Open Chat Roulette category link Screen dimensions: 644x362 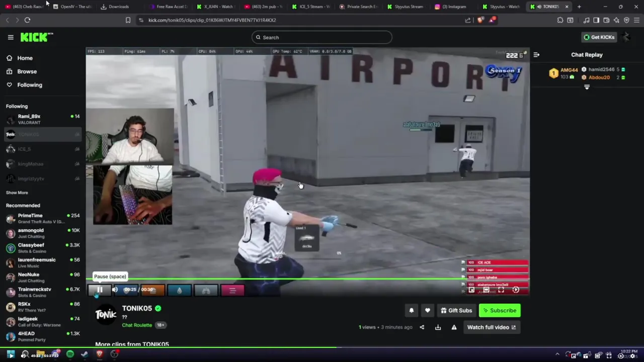pos(137,325)
